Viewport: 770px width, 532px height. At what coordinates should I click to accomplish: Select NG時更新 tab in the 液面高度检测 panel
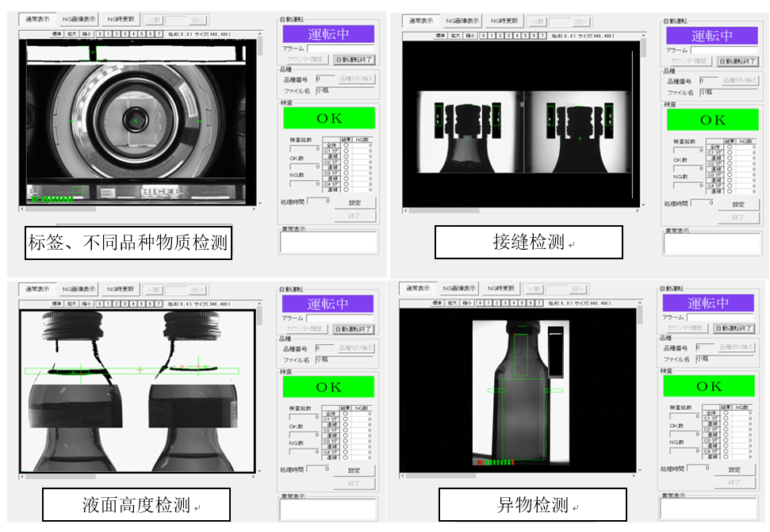[x=121, y=289]
